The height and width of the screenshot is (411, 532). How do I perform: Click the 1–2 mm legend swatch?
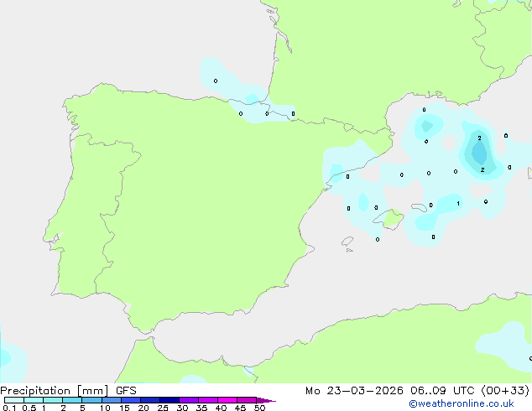[53, 400]
